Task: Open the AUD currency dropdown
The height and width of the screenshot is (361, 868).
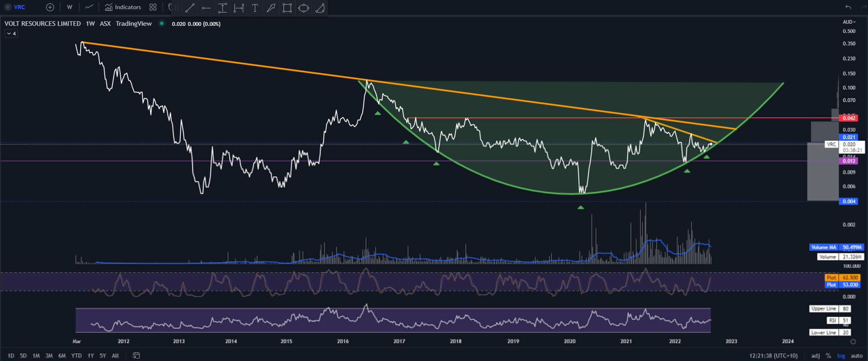Action: pyautogui.click(x=849, y=22)
